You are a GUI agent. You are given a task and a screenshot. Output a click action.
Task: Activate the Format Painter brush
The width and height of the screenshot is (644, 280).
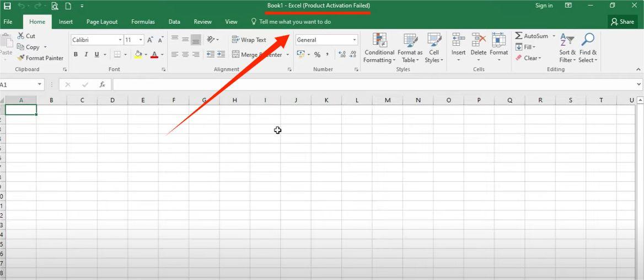40,58
